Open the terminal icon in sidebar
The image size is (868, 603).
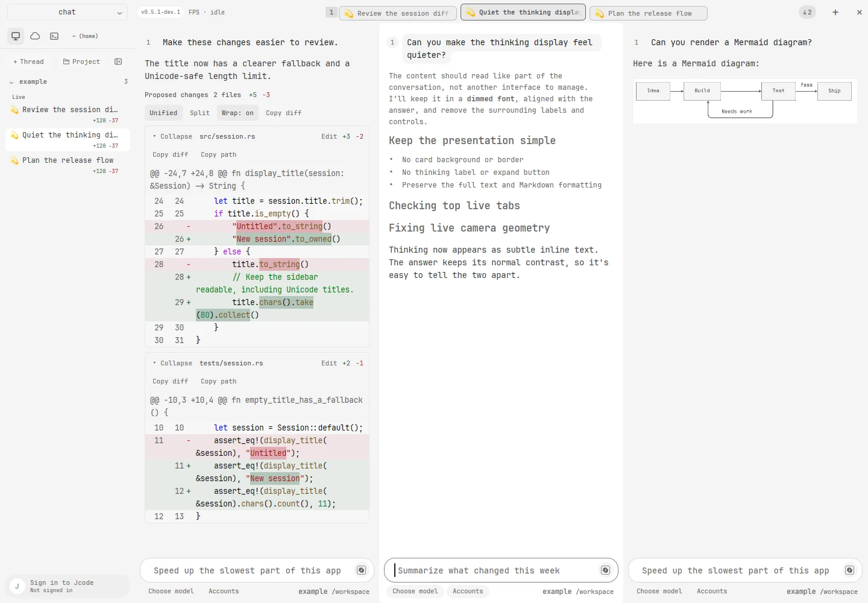click(54, 36)
